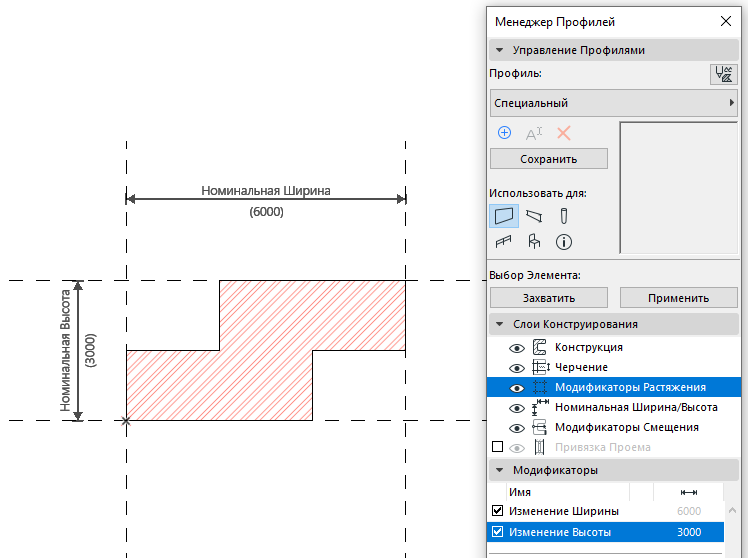The image size is (748, 558).
Task: Hide the Конструкция layer via eye
Action: (x=517, y=348)
